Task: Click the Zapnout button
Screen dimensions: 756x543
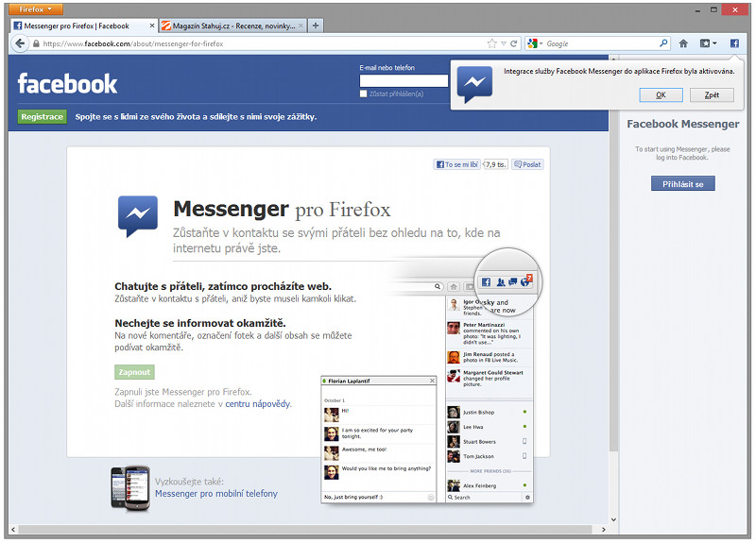Action: [134, 372]
